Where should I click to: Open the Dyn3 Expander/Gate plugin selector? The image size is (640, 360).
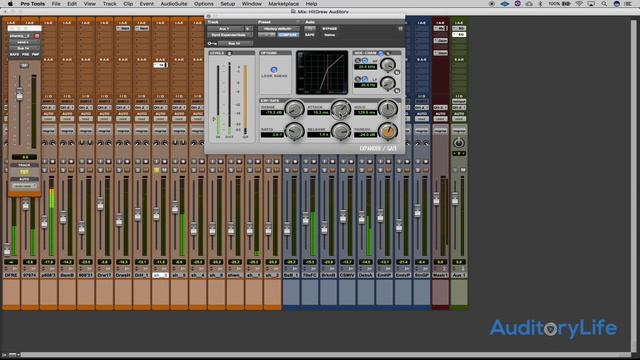[230, 35]
